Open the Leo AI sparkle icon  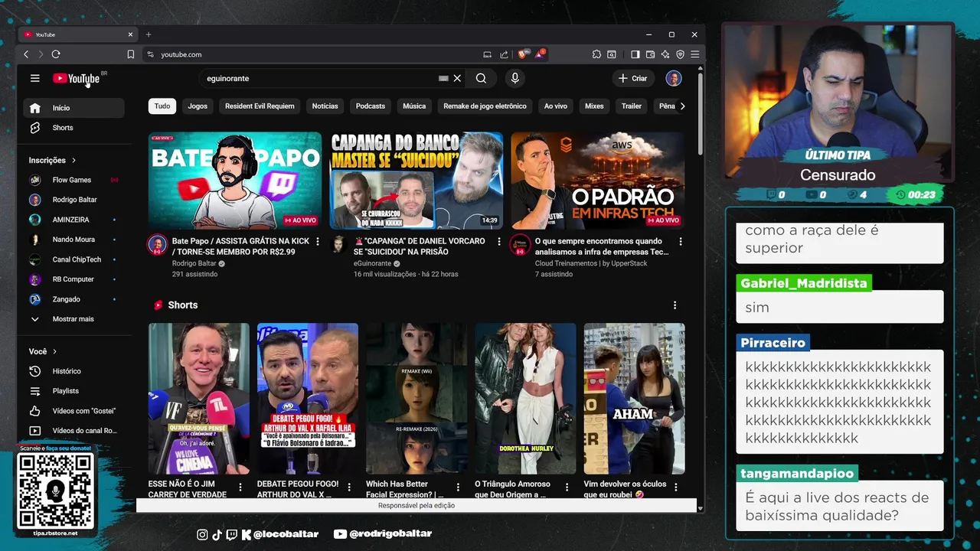[x=665, y=54]
